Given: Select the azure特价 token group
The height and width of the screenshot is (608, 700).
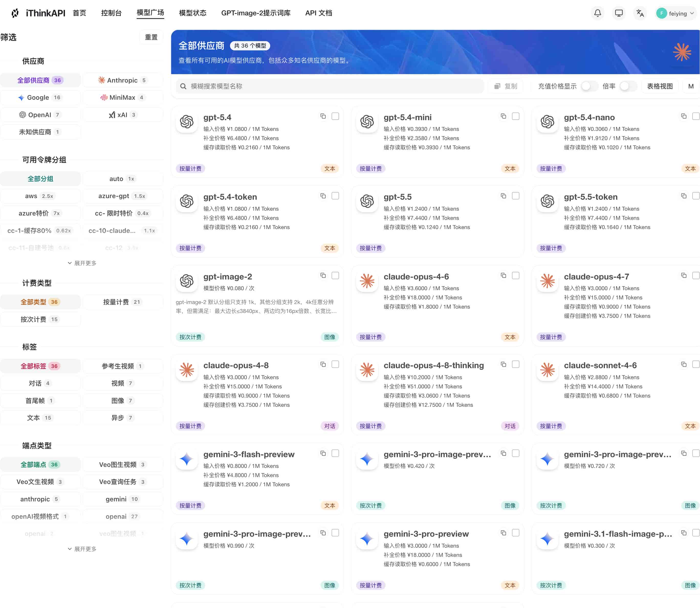Looking at the screenshot, I should coord(40,213).
